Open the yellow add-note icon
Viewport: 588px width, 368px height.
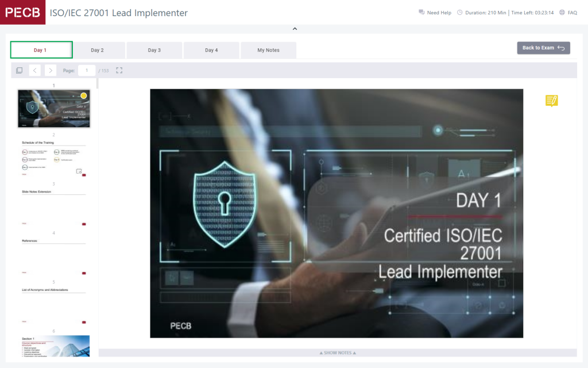coord(551,101)
